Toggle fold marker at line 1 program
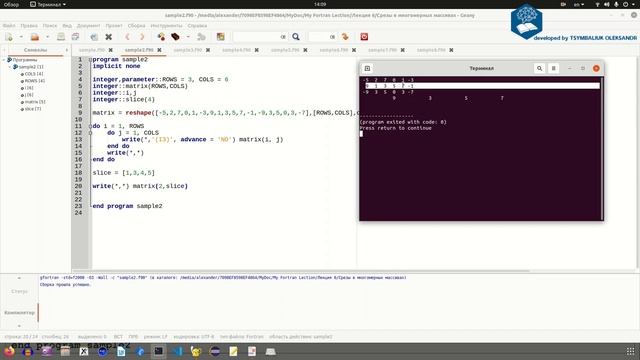The height and width of the screenshot is (360, 640). (x=90, y=60)
